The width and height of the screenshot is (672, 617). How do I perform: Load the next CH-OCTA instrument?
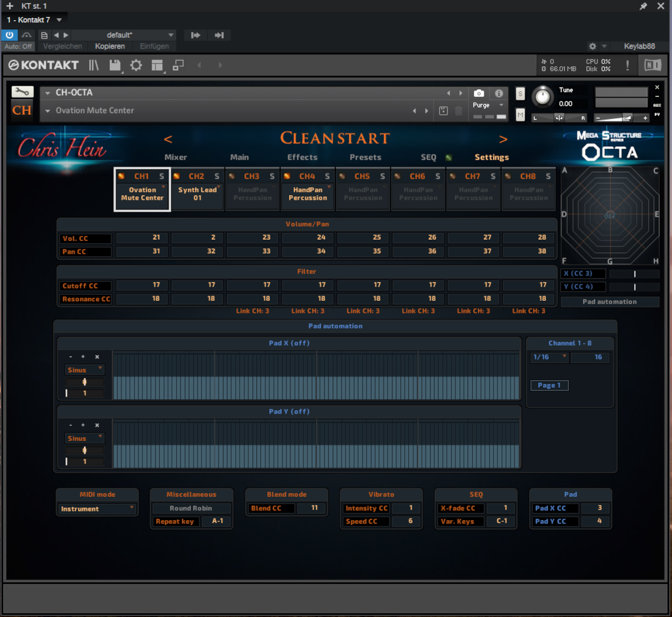tap(461, 93)
